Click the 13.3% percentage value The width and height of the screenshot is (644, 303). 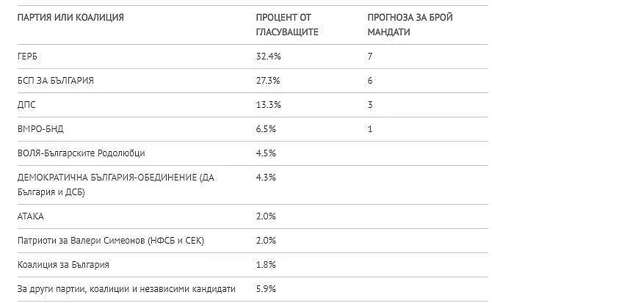(x=268, y=105)
